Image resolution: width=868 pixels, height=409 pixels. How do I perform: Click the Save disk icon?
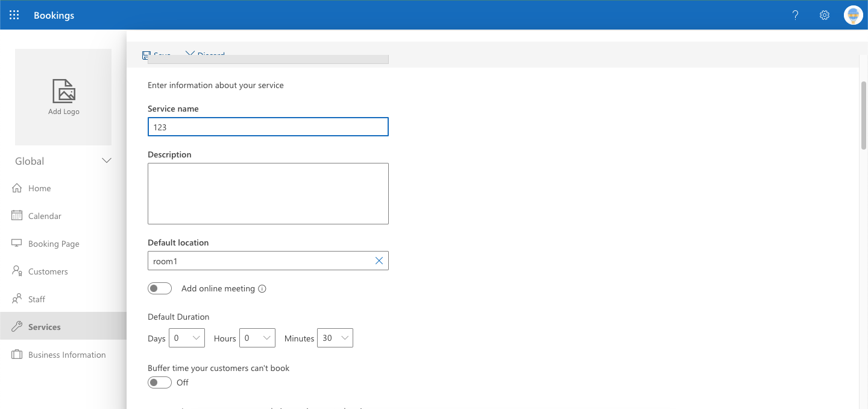point(145,55)
